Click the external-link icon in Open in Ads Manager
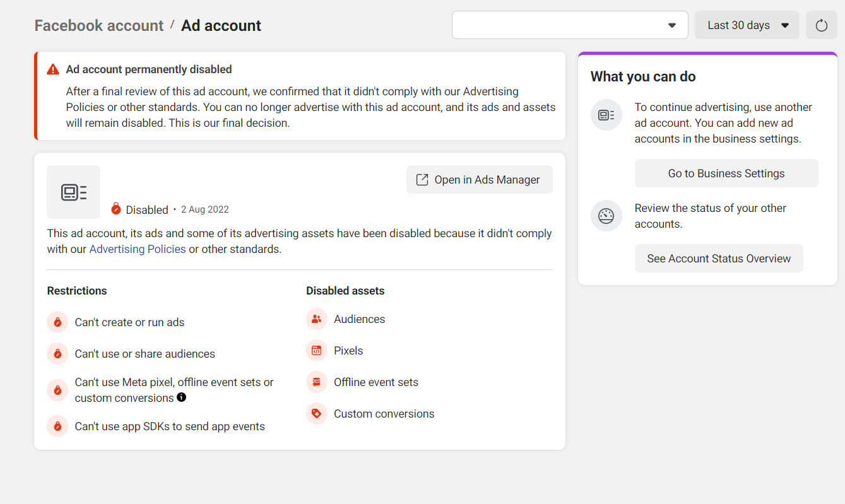The height and width of the screenshot is (504, 845). [x=422, y=180]
